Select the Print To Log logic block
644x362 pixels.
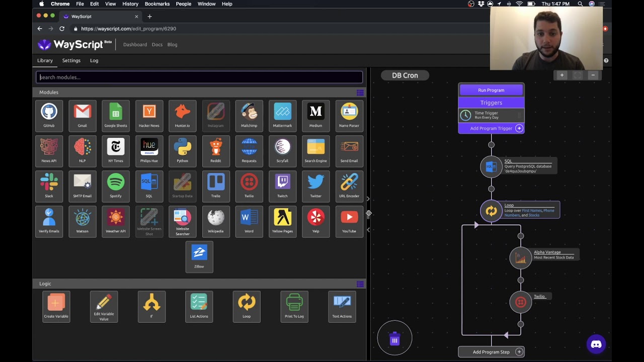pos(294,306)
